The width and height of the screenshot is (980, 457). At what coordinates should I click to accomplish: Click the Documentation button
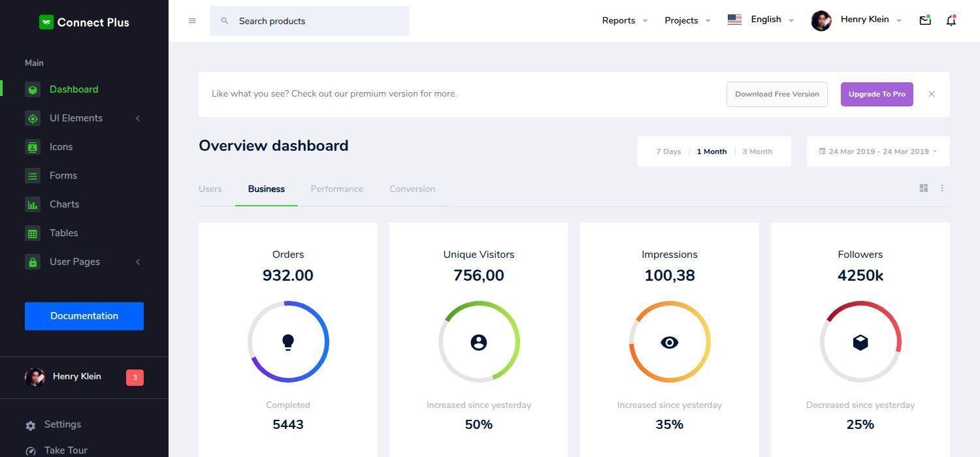(84, 316)
